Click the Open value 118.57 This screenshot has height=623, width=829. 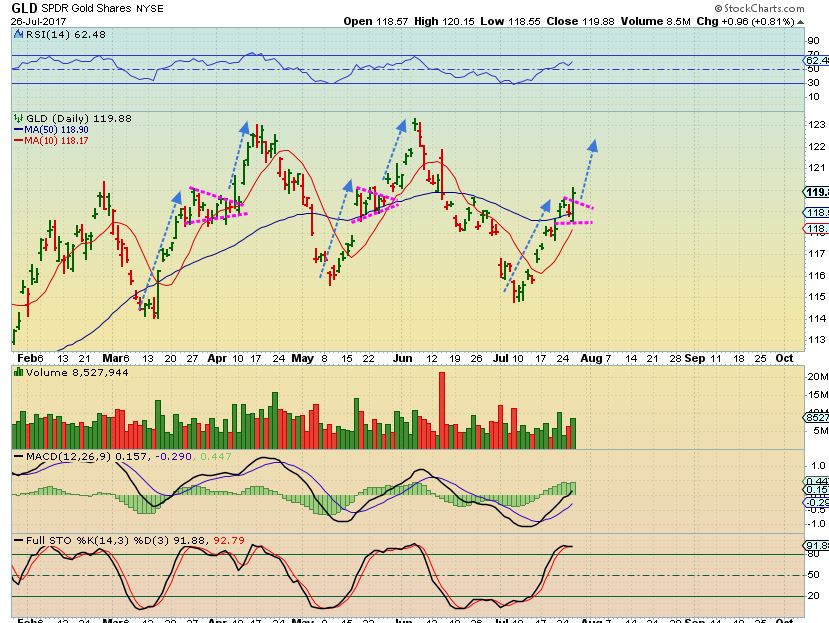coord(392,22)
